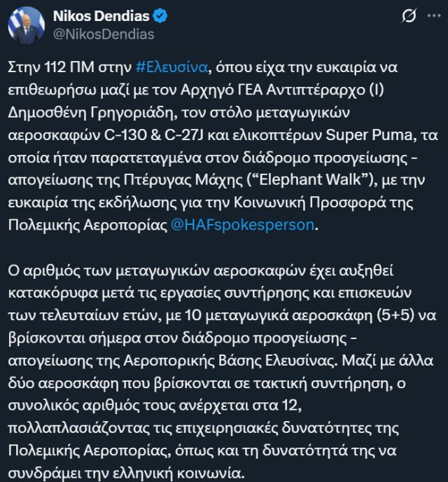
Task: Open Nikos Dendias profile avatar
Action: coord(23,25)
